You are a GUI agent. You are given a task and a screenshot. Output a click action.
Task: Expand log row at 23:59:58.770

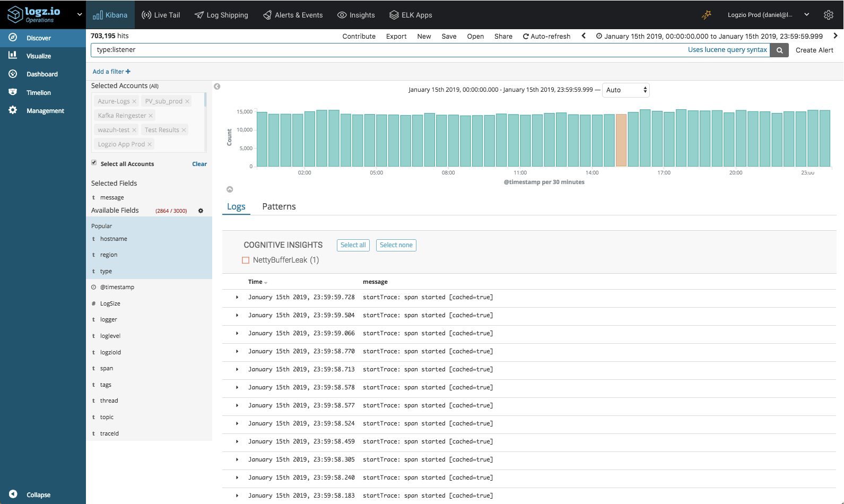tap(237, 351)
